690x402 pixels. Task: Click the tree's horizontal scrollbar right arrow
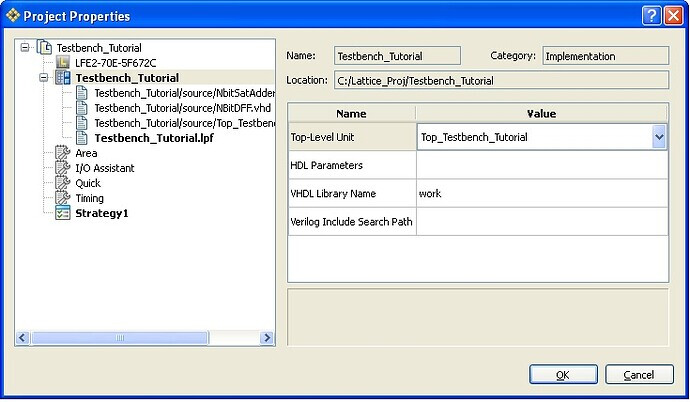click(266, 337)
